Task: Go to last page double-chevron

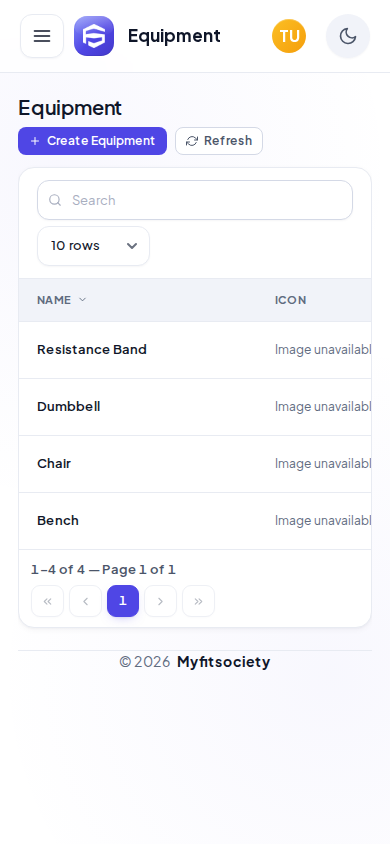Action: pyautogui.click(x=198, y=601)
